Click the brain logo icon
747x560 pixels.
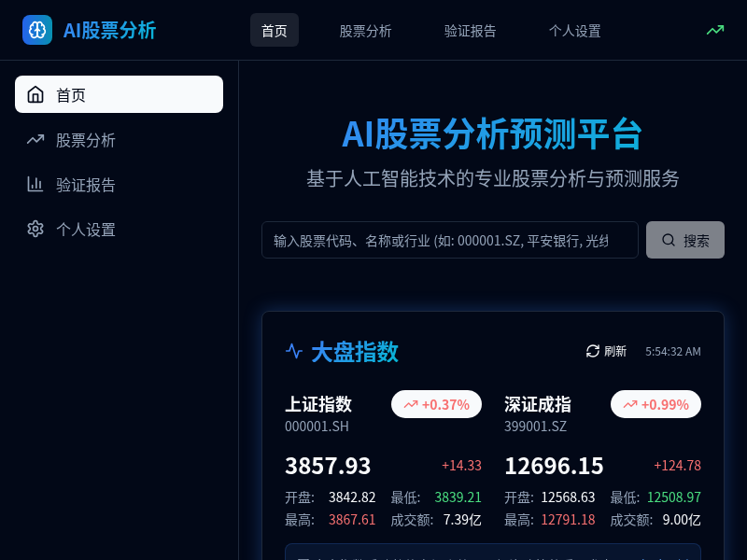tap(37, 30)
